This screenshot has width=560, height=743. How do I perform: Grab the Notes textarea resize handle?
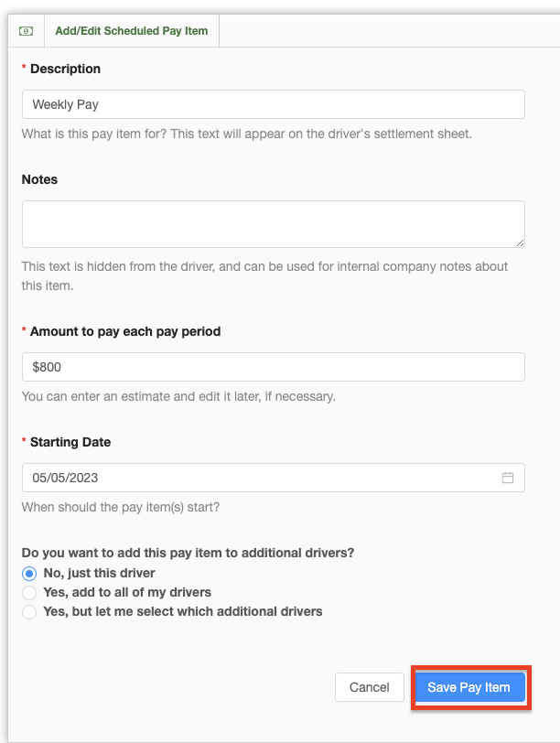tap(519, 242)
